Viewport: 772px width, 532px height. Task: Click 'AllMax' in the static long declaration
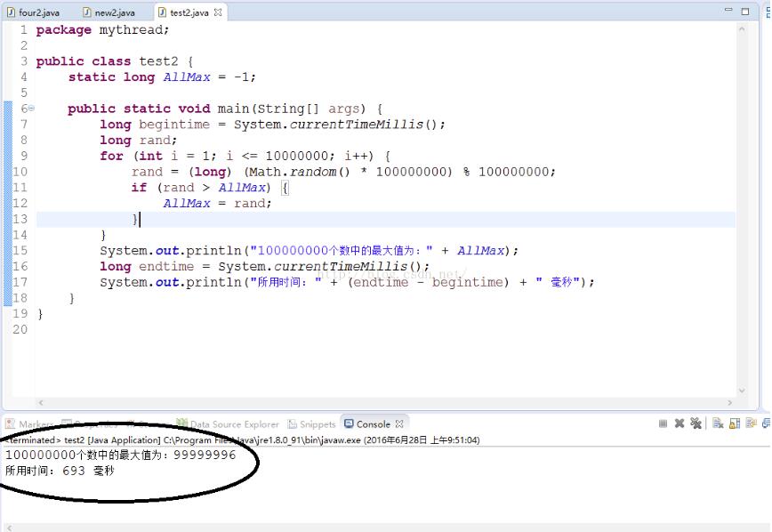[x=187, y=77]
